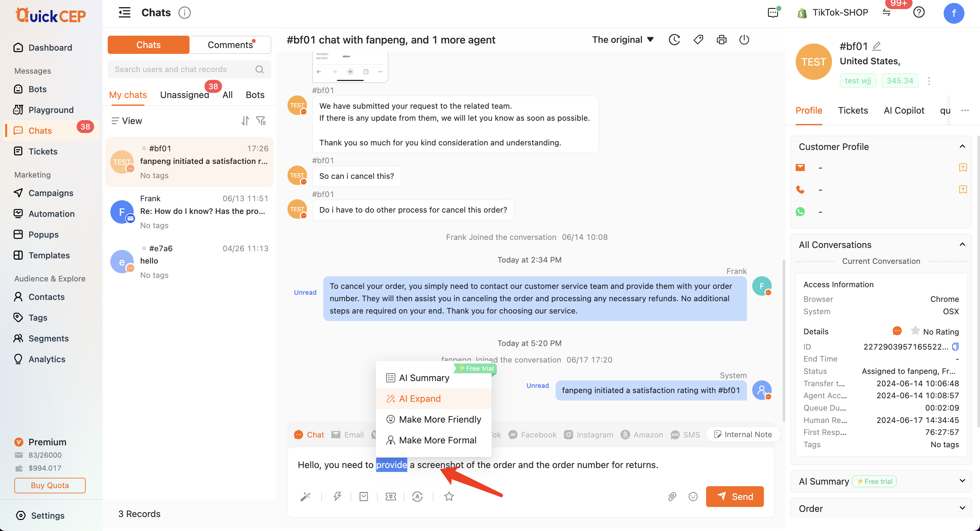Image resolution: width=980 pixels, height=531 pixels.
Task: Open the help question mark icon
Action: pyautogui.click(x=919, y=13)
